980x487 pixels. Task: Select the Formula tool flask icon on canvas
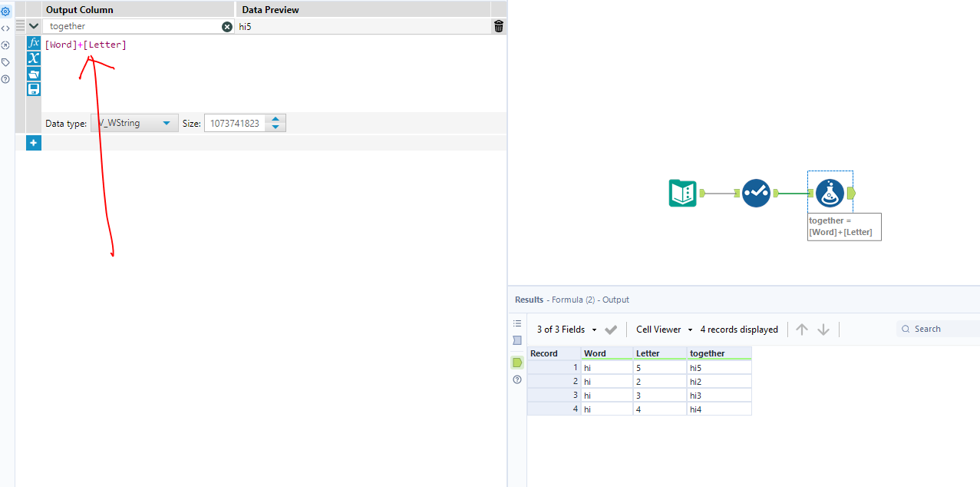click(830, 194)
